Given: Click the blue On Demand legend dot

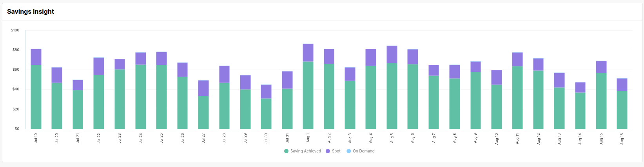Looking at the screenshot, I should pos(349,151).
